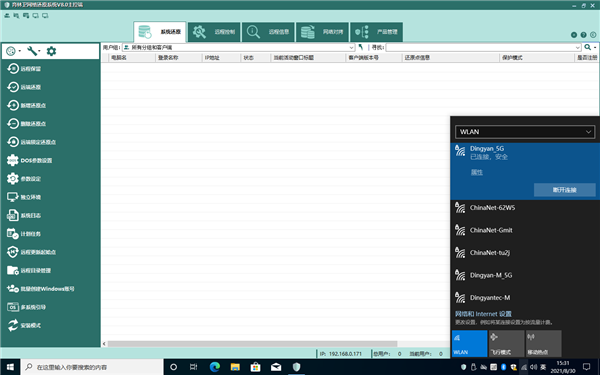This screenshot has height=375, width=600.
Task: Switch to the 系统还原 tab
Action: tap(160, 32)
